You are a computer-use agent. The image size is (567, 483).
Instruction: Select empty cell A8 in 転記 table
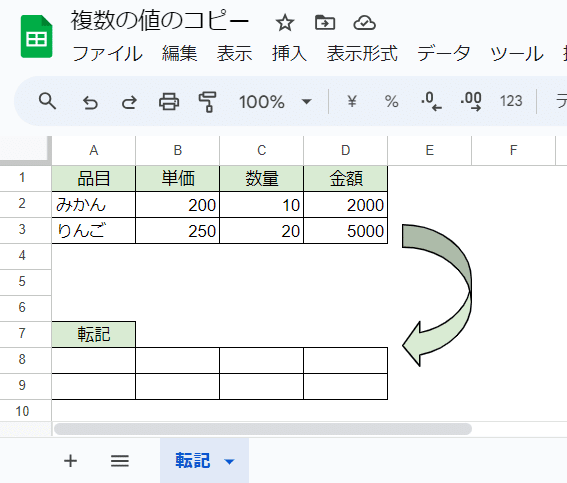click(94, 360)
